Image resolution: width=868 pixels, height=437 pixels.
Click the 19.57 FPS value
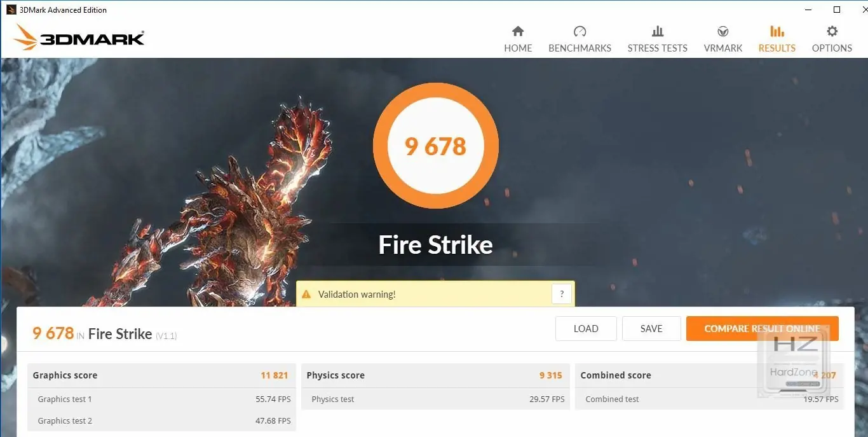coord(821,399)
